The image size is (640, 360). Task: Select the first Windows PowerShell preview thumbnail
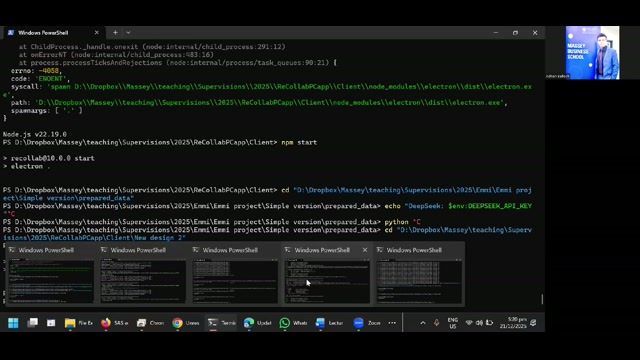pos(51,275)
